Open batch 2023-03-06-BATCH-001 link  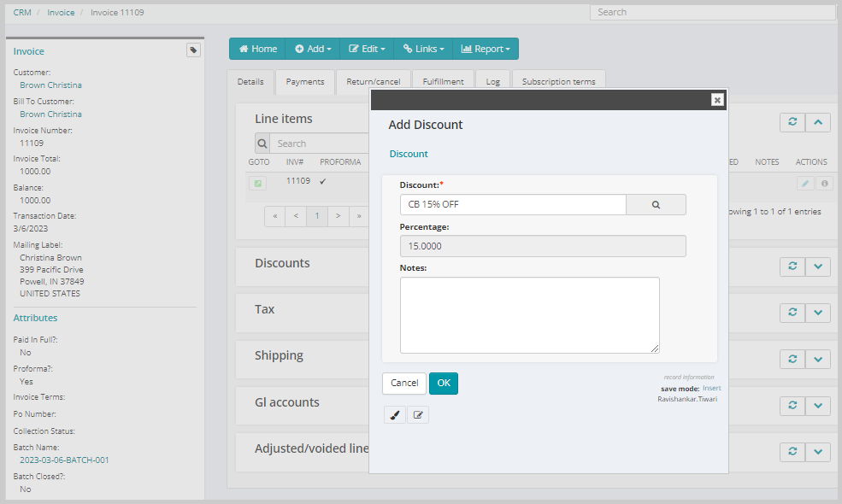tap(64, 460)
